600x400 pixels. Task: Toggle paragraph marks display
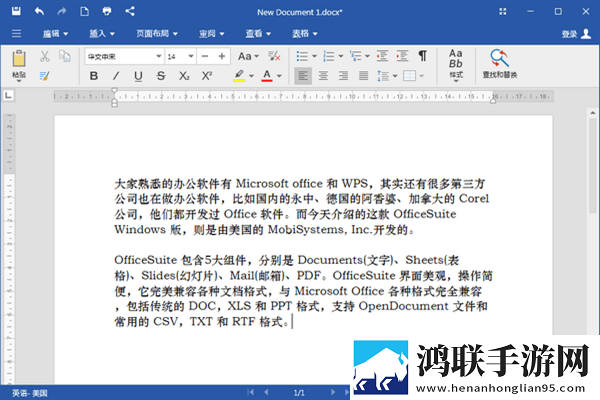pos(422,56)
